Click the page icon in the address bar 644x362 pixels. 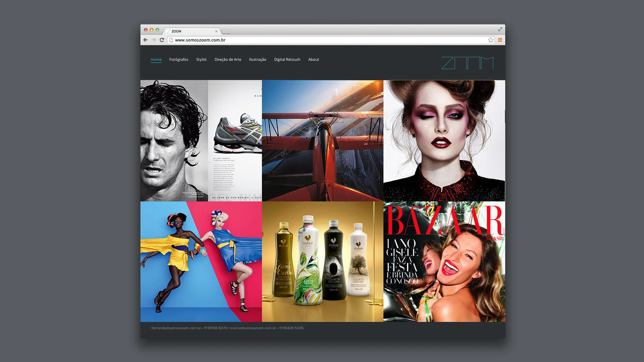170,40
